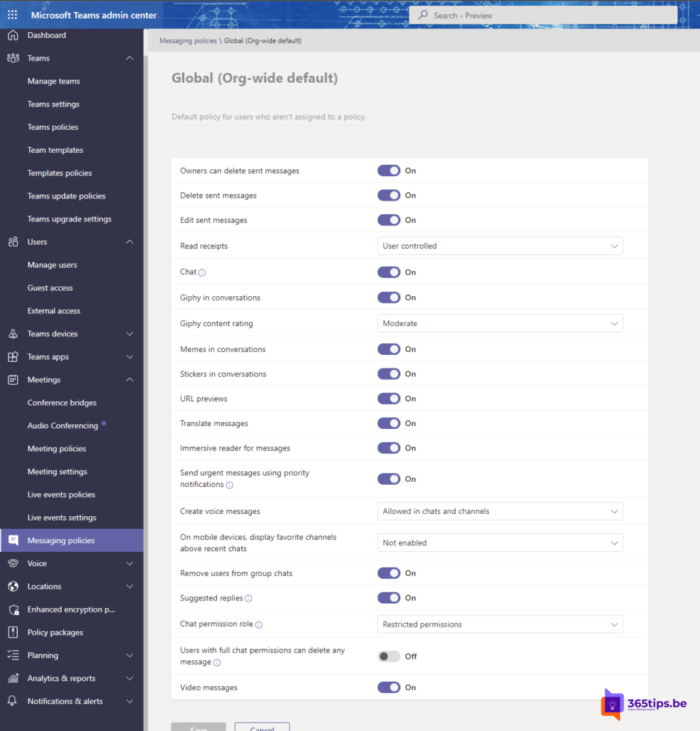Click the Notifications & alerts bell icon

tap(13, 702)
